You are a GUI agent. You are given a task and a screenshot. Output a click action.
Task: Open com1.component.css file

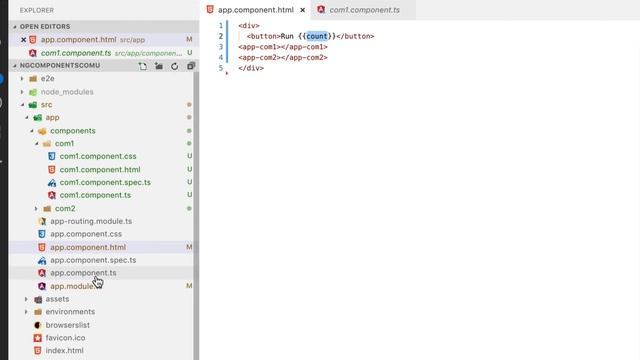[98, 156]
